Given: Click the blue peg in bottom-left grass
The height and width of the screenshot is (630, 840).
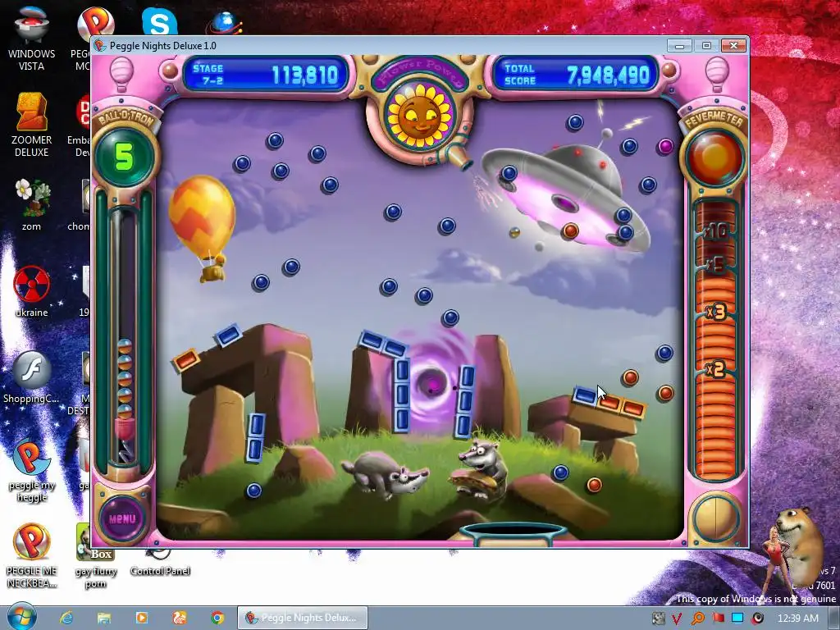Looking at the screenshot, I should tap(254, 491).
